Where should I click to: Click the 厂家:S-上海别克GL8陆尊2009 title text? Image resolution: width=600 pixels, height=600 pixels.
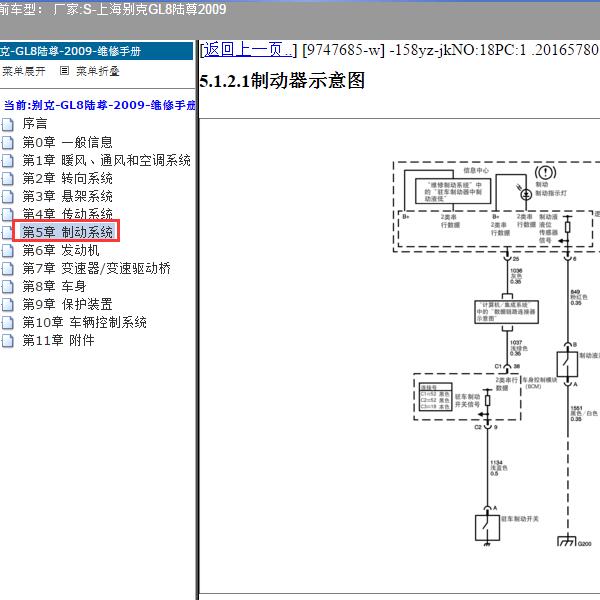[140, 9]
